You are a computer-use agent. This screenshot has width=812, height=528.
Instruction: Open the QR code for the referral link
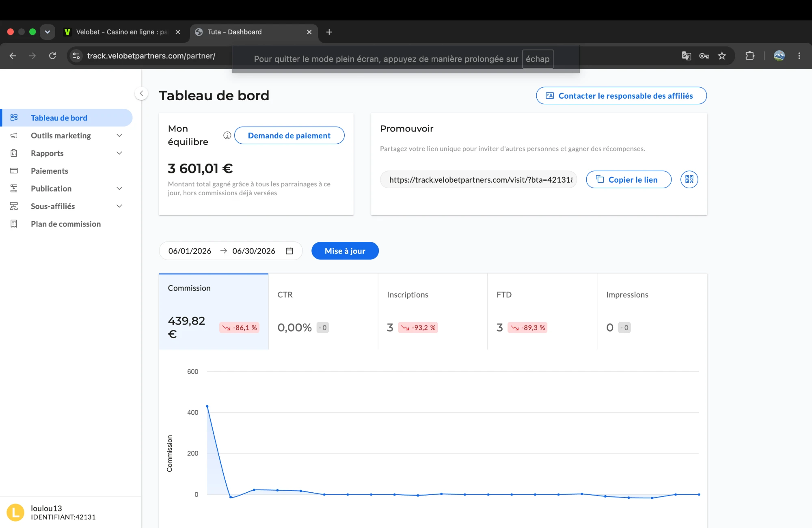[x=689, y=179]
